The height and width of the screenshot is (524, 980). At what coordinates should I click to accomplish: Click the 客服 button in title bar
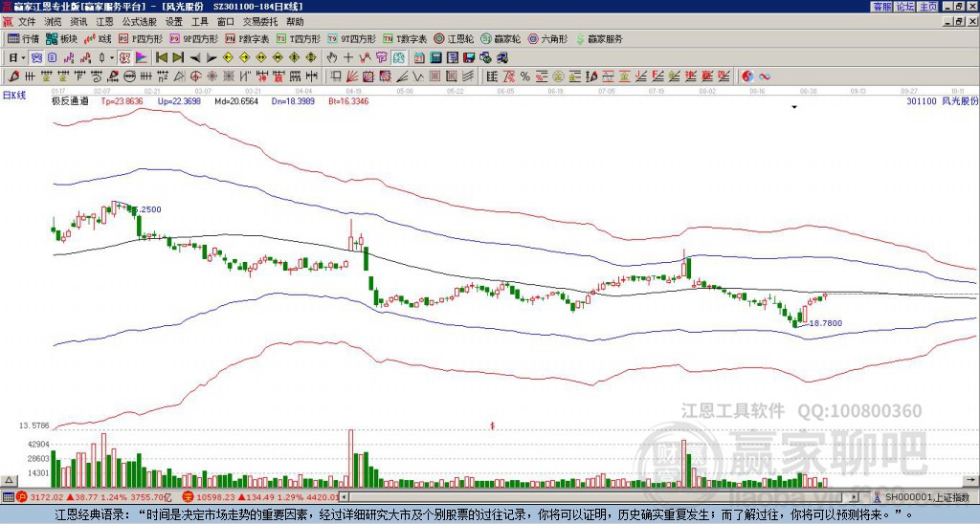coord(881,7)
